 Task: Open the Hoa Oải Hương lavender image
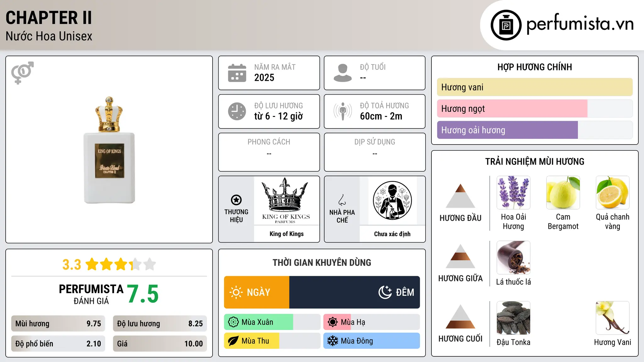[x=514, y=193]
